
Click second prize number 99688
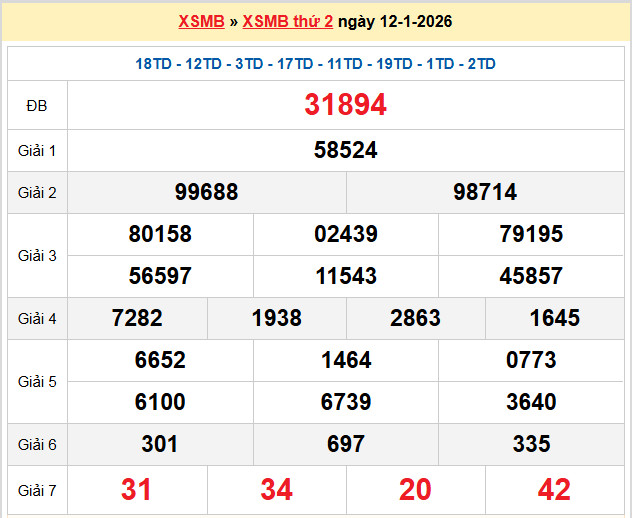206,192
